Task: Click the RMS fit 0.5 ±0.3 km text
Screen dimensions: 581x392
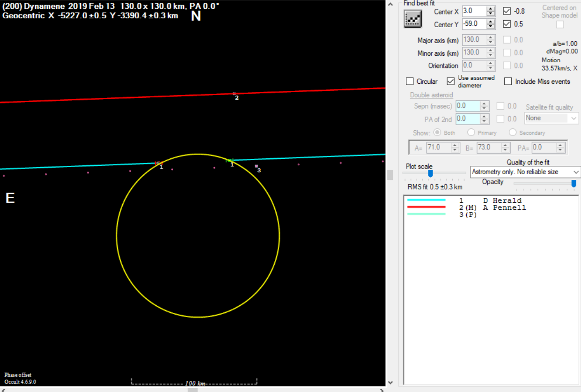Action: click(x=435, y=187)
